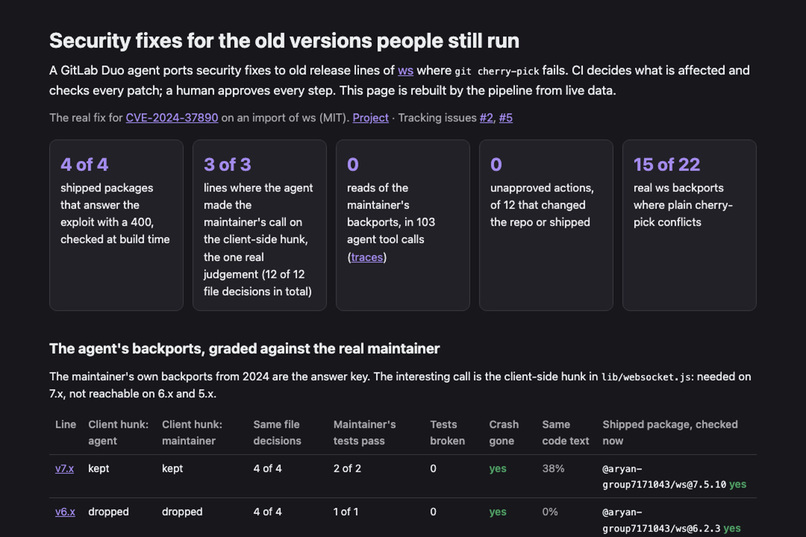Open the ws library link

click(x=405, y=70)
